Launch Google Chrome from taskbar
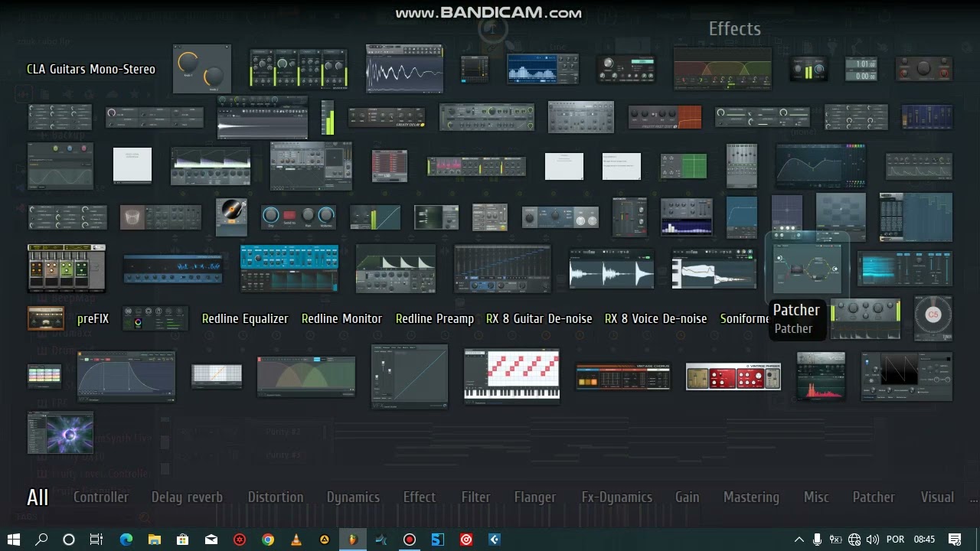980x551 pixels. click(267, 540)
